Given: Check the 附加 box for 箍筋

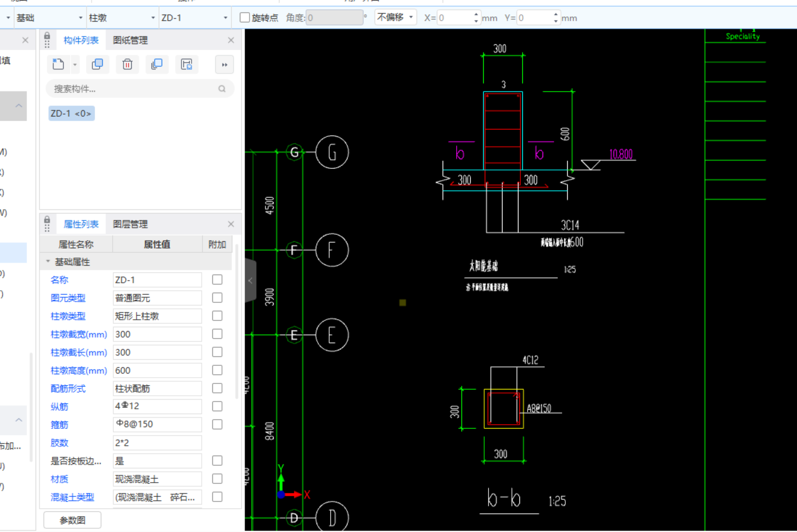Looking at the screenshot, I should click(217, 424).
